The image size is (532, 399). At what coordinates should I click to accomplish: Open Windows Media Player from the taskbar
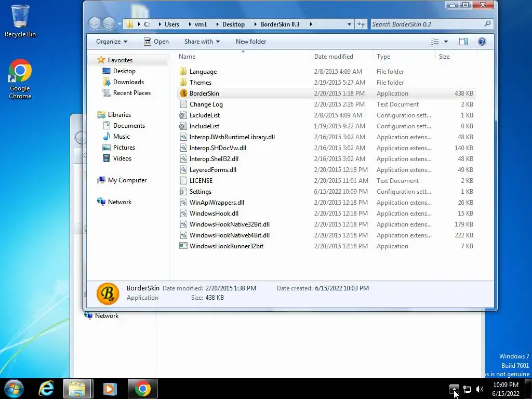coord(110,389)
